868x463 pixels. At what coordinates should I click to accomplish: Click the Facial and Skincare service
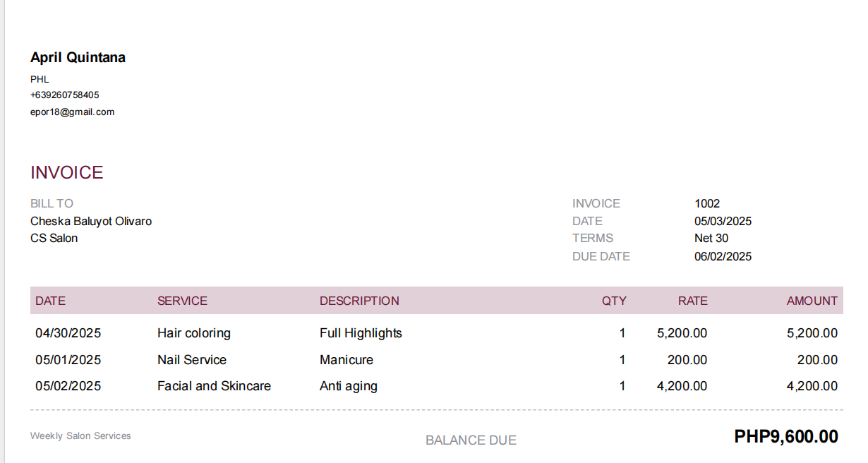tap(214, 386)
